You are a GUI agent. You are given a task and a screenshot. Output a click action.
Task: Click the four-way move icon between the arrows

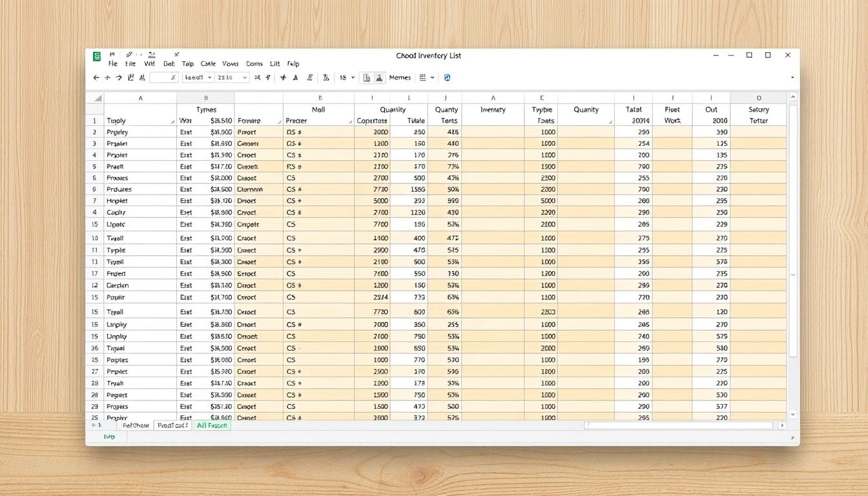click(107, 77)
